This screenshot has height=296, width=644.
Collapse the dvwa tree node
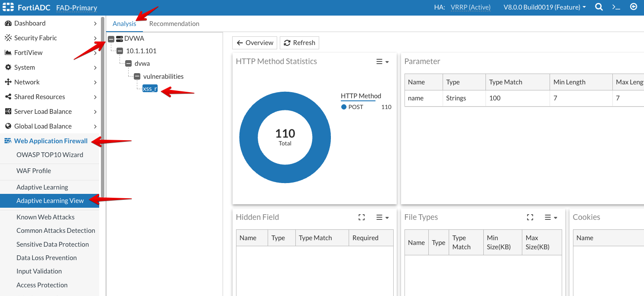click(x=129, y=64)
